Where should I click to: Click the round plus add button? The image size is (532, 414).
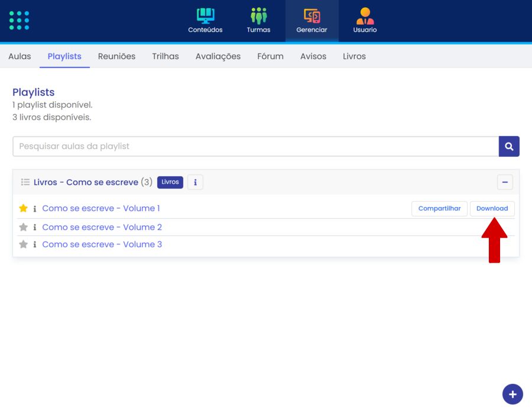tap(512, 394)
